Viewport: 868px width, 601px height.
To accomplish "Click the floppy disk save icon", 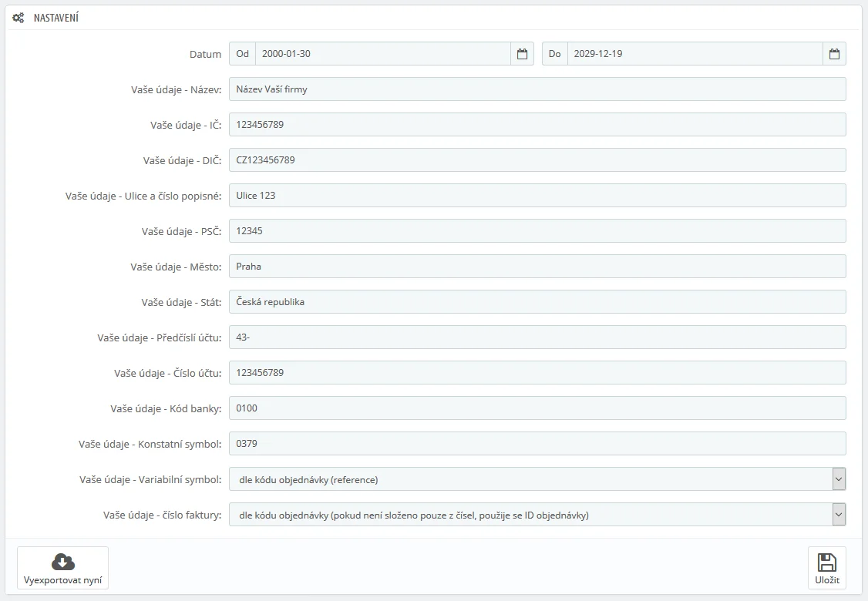I will [826, 562].
